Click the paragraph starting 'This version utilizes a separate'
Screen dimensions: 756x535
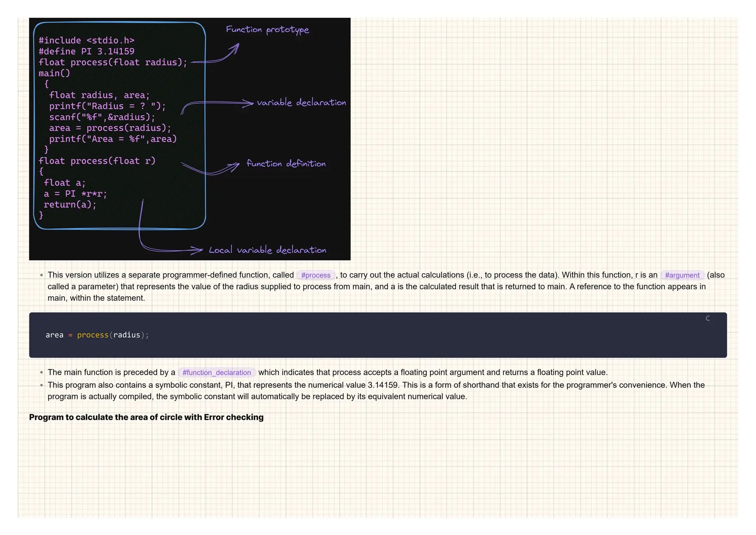386,286
